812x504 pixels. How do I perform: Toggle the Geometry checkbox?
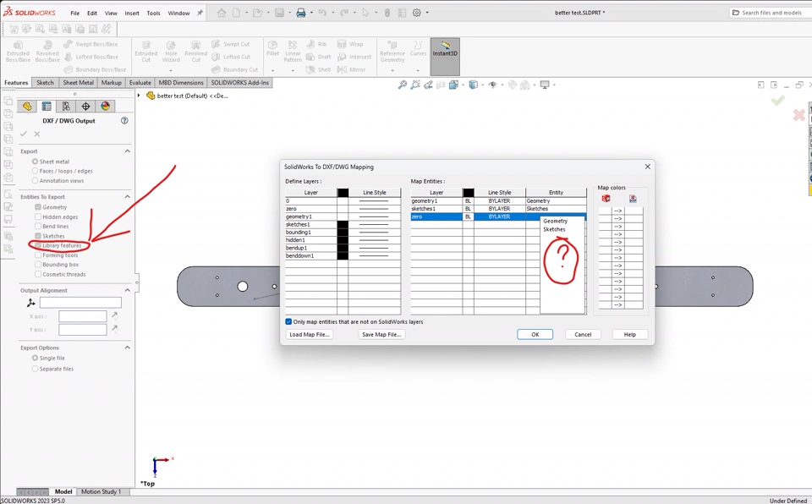click(38, 207)
